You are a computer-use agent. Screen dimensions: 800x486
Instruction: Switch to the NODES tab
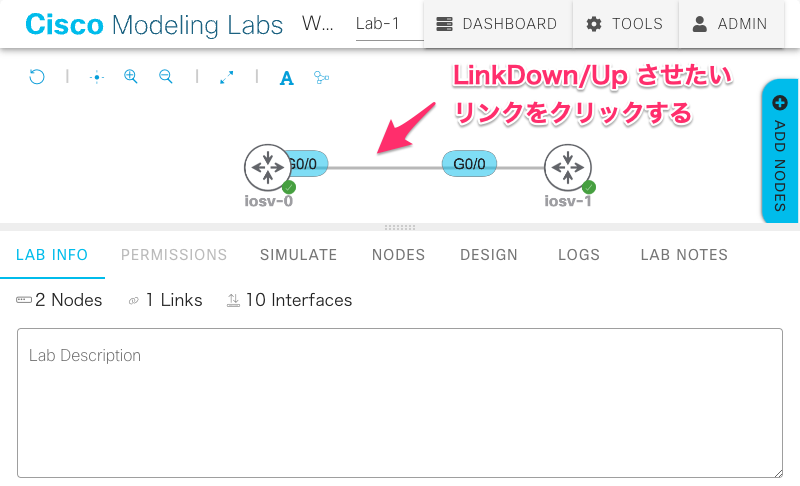tap(398, 254)
